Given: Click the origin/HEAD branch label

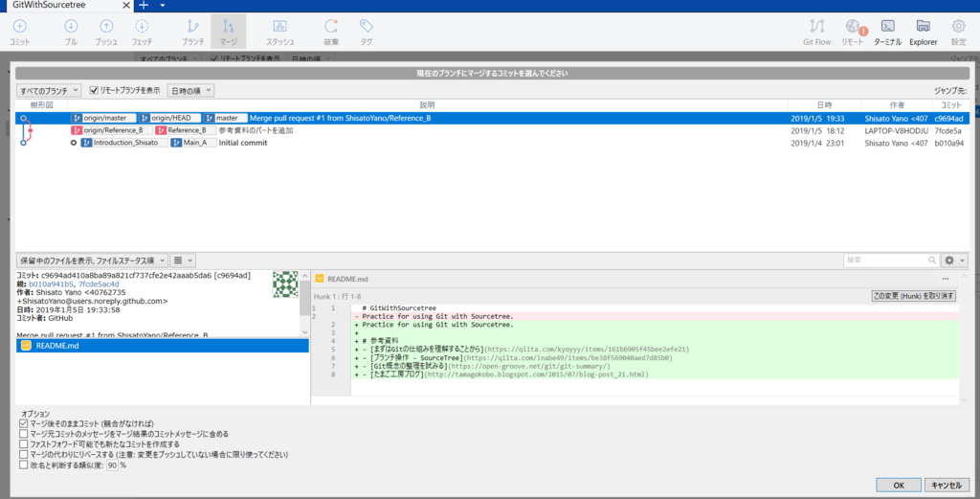Looking at the screenshot, I should point(170,118).
